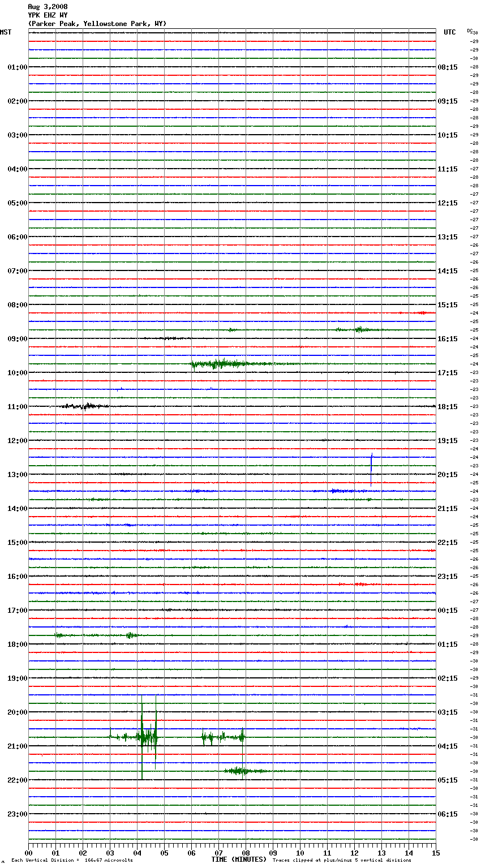This screenshot has height=868, width=481.
Task: Click the "04:15" UTC row label
Action: point(448,746)
